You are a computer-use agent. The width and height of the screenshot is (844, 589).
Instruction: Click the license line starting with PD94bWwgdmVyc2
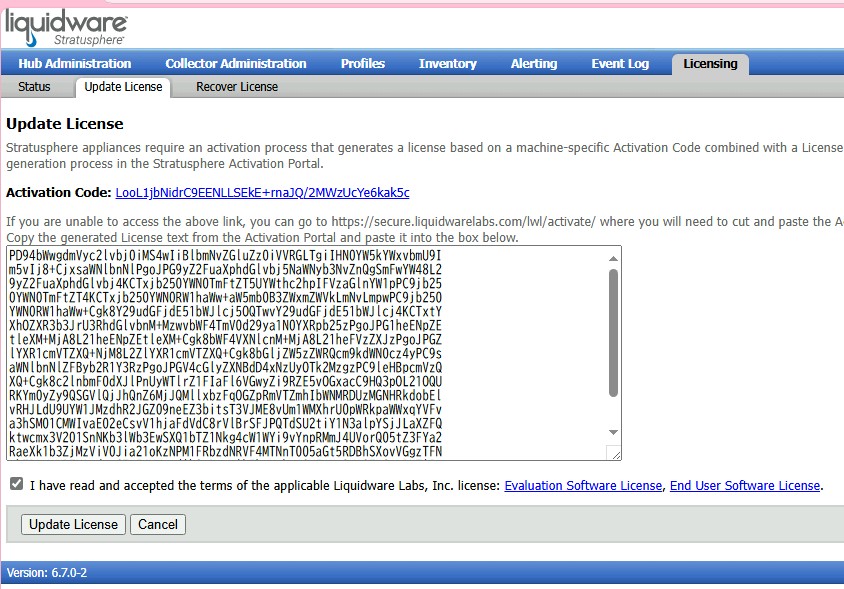click(x=225, y=255)
